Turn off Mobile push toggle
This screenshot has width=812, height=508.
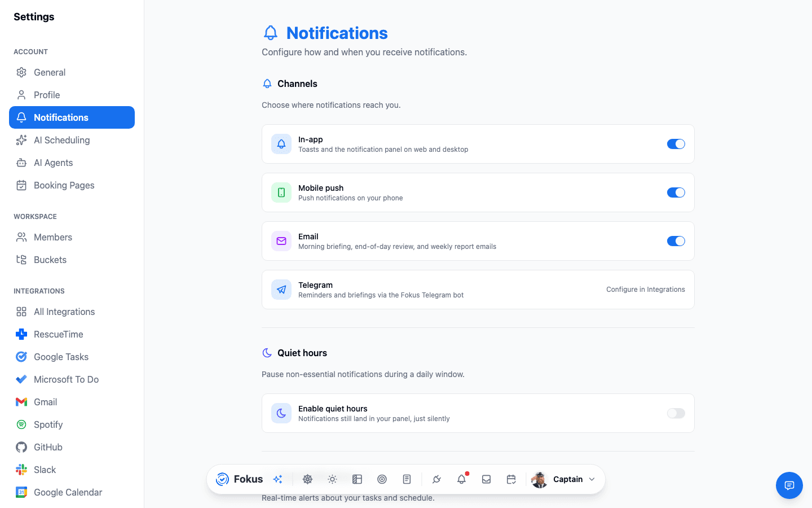click(676, 192)
